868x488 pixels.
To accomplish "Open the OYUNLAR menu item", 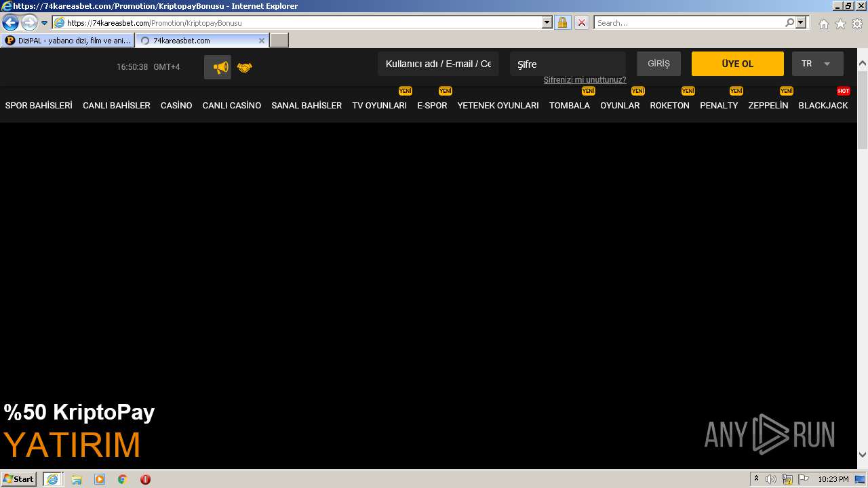I will pos(620,106).
